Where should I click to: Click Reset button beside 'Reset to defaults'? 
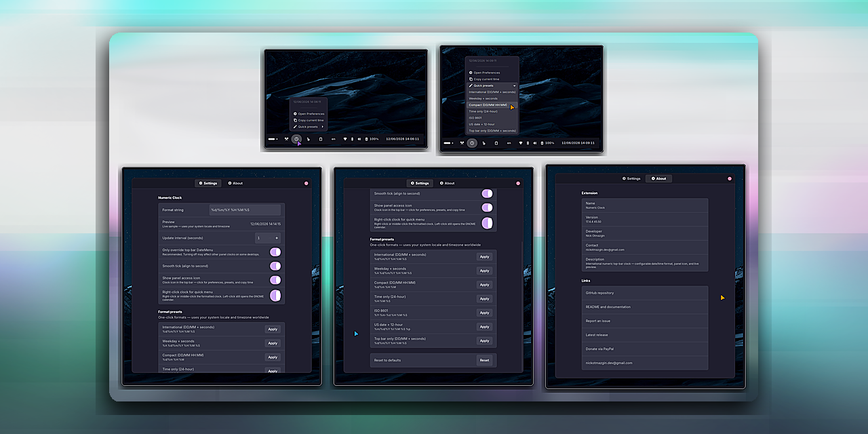pos(484,360)
